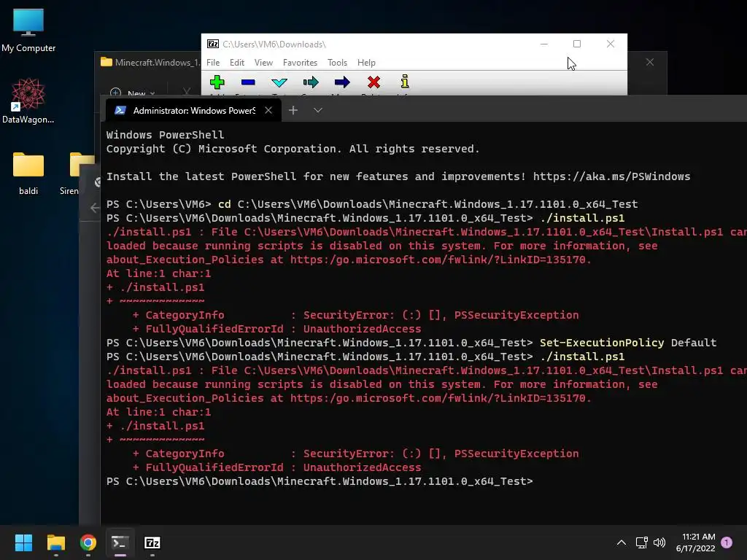Select the Administrator: Windows PowerShell tab
747x560 pixels.
(x=193, y=111)
